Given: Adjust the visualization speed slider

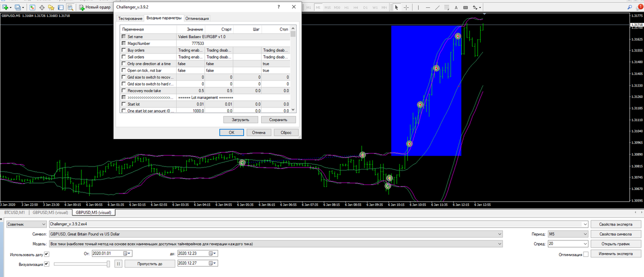Looking at the screenshot, I should point(81,263).
